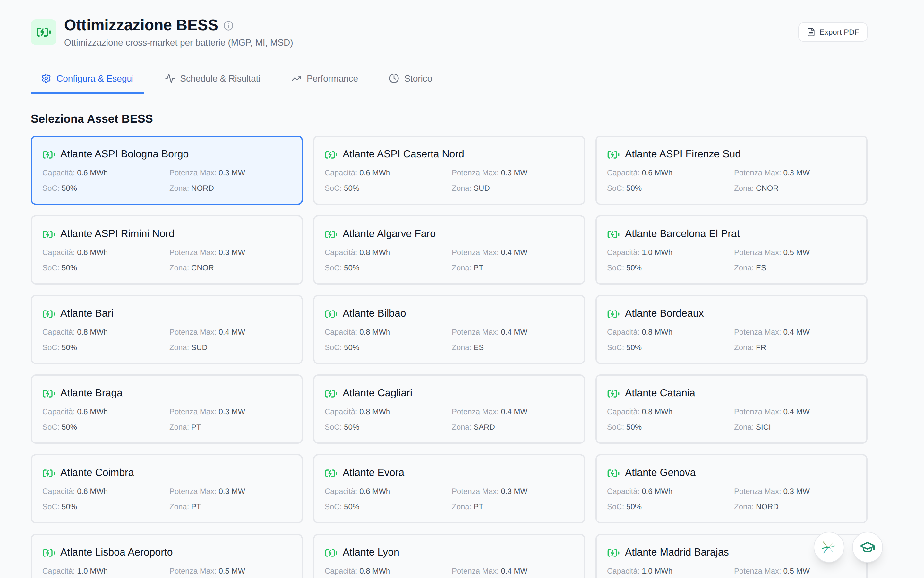This screenshot has height=578, width=924.
Task: Click battery icon of Atlante Lyon
Action: click(x=331, y=553)
